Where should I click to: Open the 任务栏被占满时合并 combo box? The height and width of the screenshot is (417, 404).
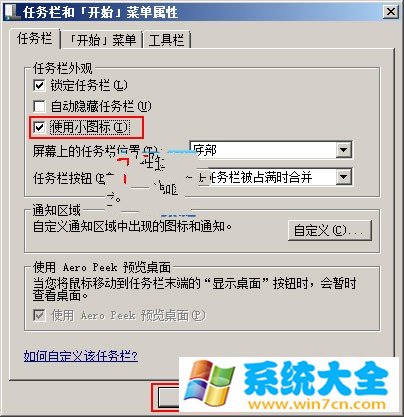pyautogui.click(x=271, y=177)
